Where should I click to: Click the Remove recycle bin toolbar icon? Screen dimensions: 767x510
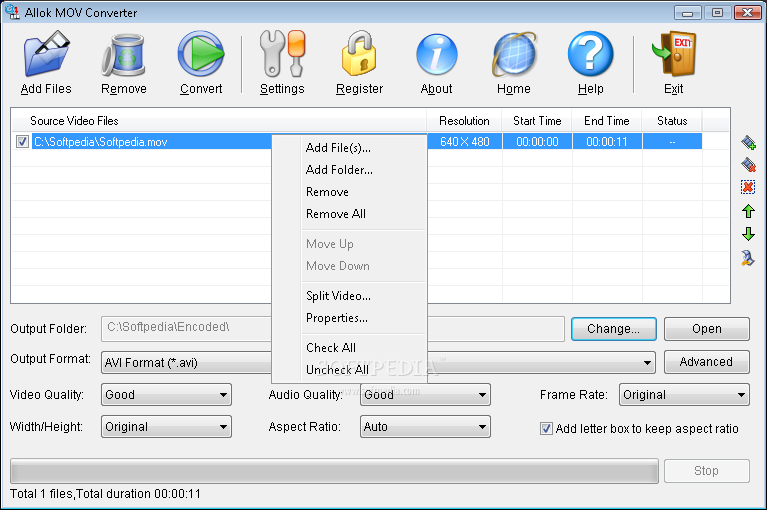[x=124, y=55]
